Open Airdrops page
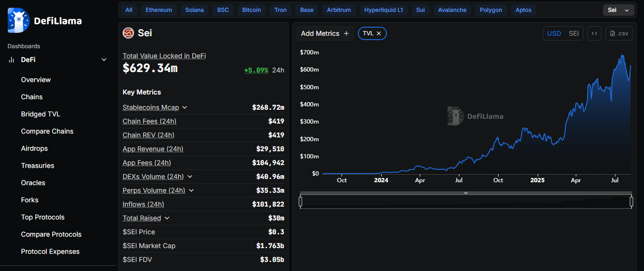Viewport: 644px width, 271px height. pyautogui.click(x=34, y=148)
